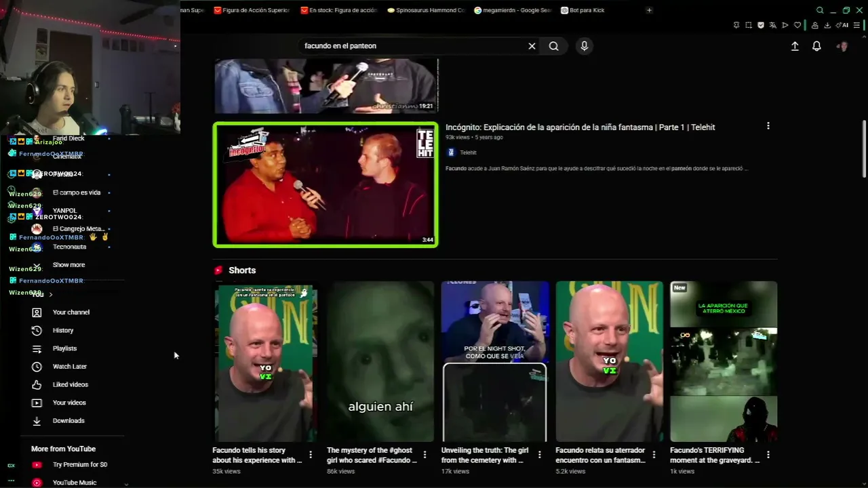Click the History clock icon in the sidebar

click(x=37, y=331)
